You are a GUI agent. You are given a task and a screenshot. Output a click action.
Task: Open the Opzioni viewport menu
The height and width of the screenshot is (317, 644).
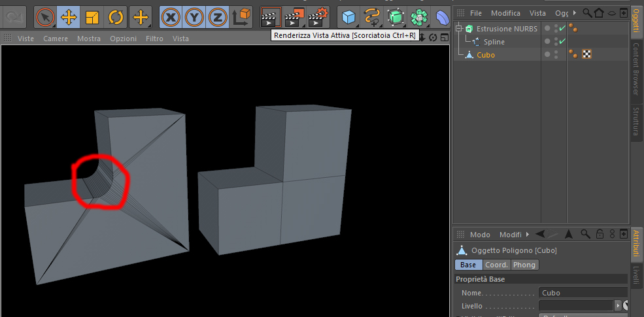[123, 39]
